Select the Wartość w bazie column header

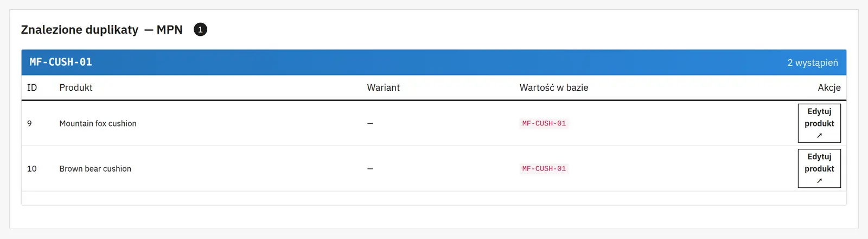tap(554, 87)
